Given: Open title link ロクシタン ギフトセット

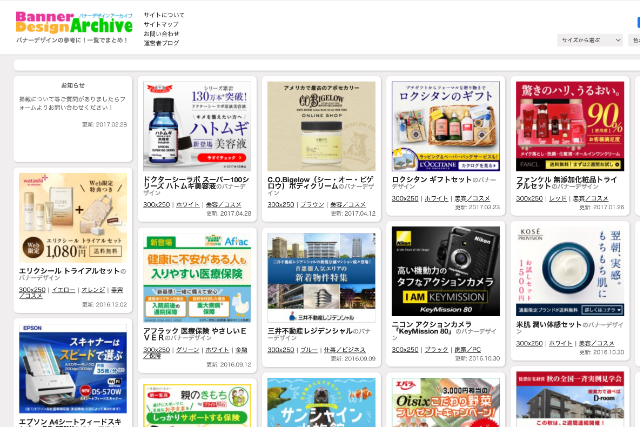Looking at the screenshot, I should pos(431,179).
